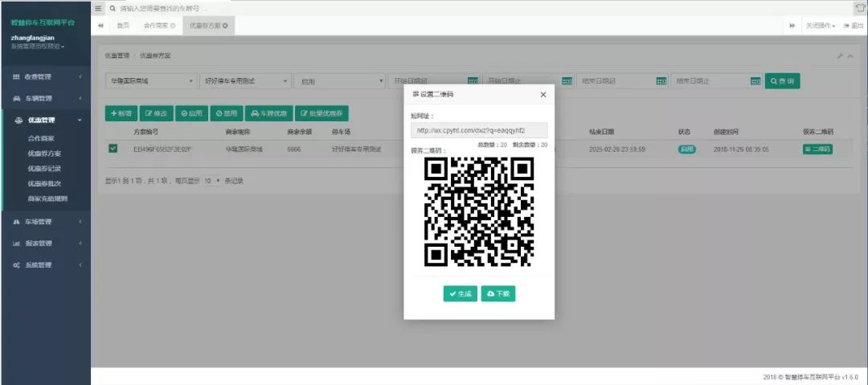Image resolution: width=868 pixels, height=385 pixels.
Task: Open 优惠券批次 in the sidebar submenu
Action: click(44, 183)
